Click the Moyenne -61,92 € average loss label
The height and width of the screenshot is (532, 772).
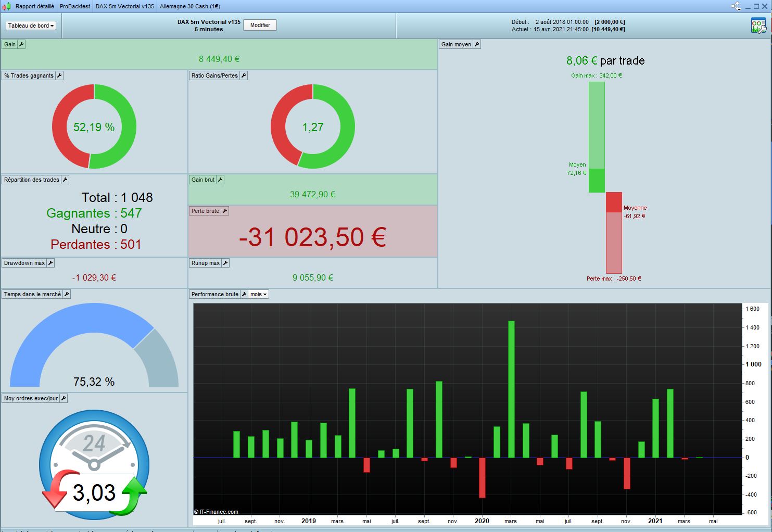(635, 212)
